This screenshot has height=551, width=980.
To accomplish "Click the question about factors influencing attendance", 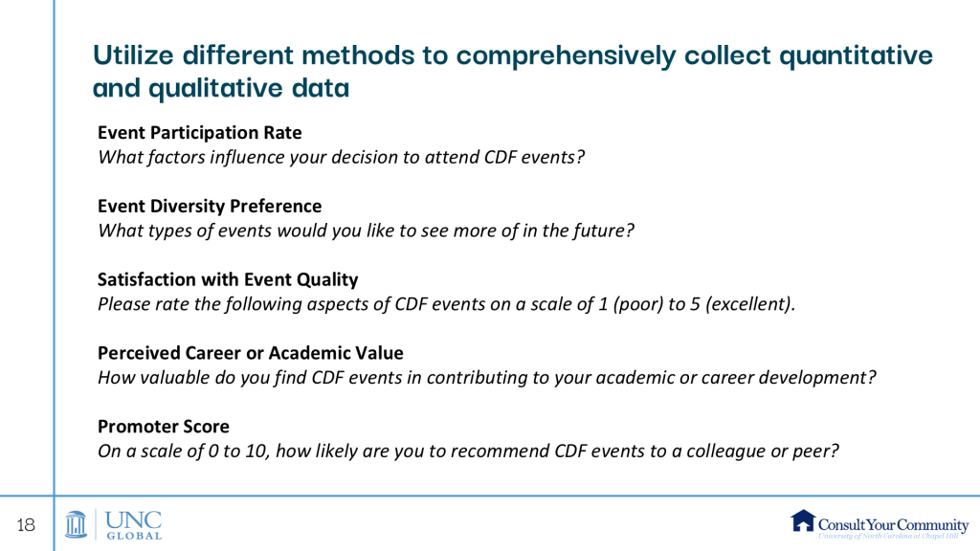I will (341, 156).
